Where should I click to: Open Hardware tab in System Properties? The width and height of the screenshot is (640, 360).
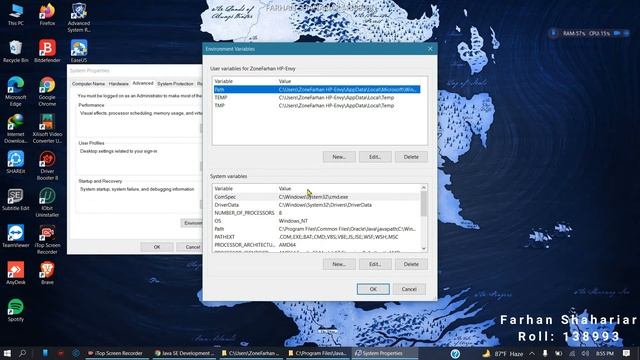click(119, 84)
